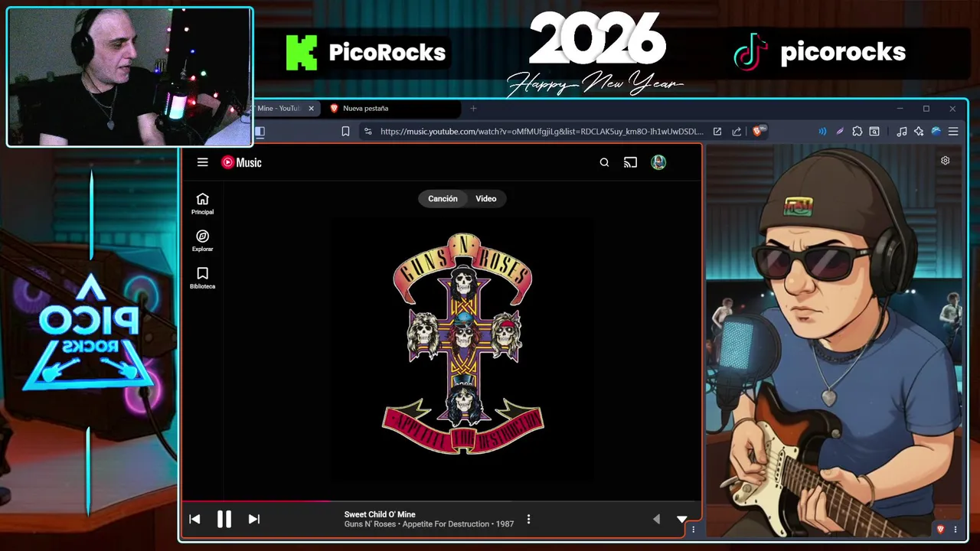This screenshot has width=980, height=551.
Task: Open the account avatar menu
Action: point(658,162)
